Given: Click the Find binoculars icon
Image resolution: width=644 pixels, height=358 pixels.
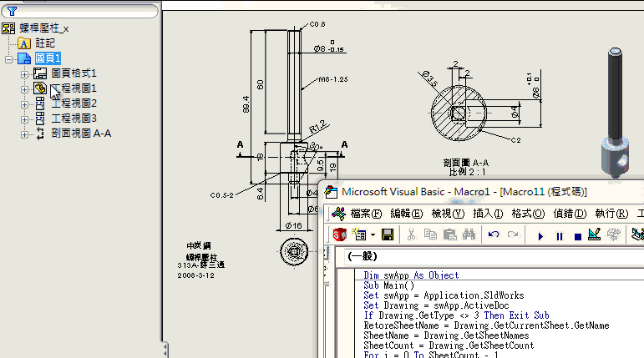Looking at the screenshot, I should click(x=469, y=234).
